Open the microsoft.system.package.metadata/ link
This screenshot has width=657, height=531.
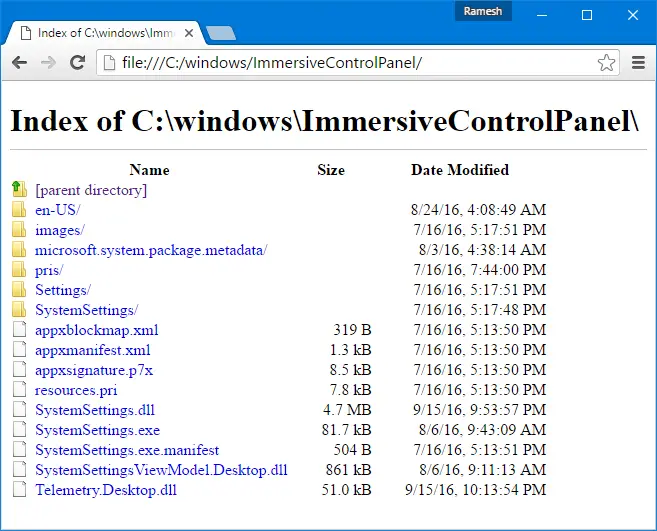(151, 250)
